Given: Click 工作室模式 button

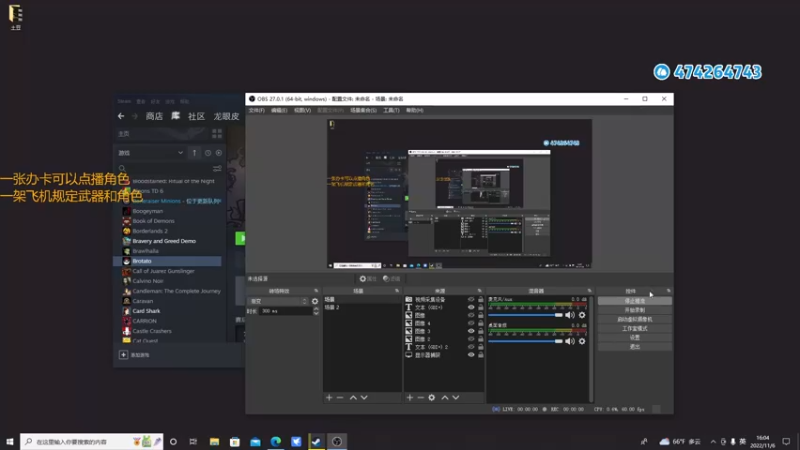Looking at the screenshot, I should coord(635,329).
